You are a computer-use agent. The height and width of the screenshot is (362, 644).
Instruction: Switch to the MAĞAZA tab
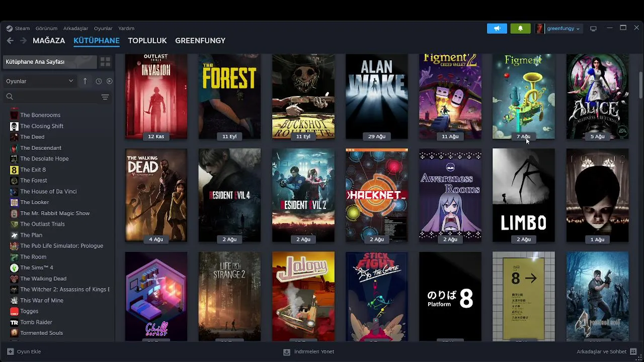(x=49, y=41)
